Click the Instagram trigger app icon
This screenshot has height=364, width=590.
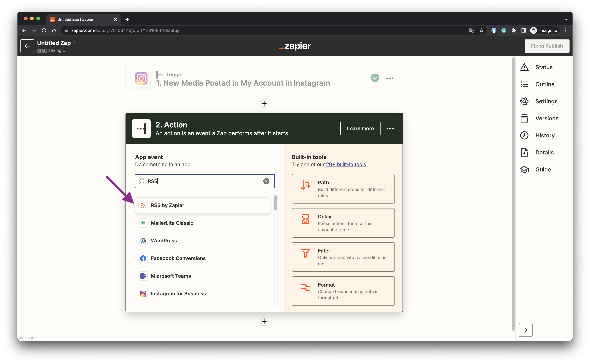[141, 79]
